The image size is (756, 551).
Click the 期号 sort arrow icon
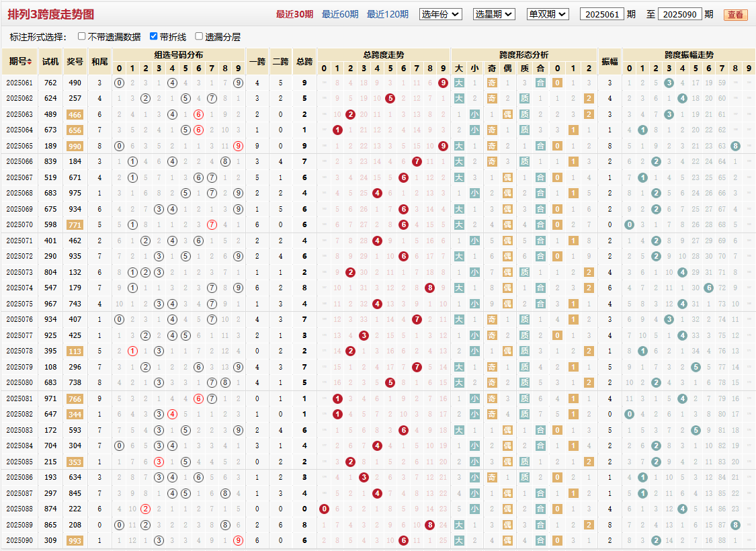30,62
